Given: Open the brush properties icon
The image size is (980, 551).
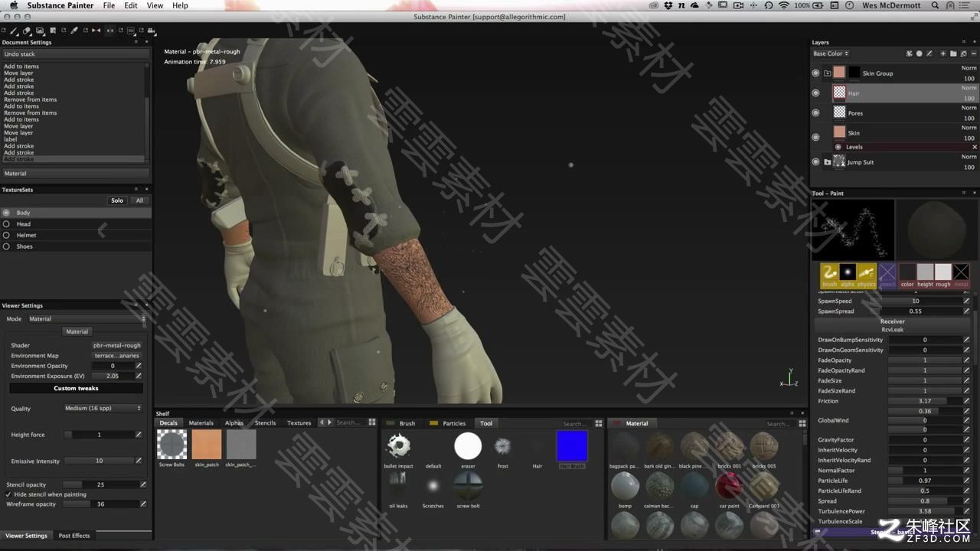Looking at the screenshot, I should pyautogui.click(x=829, y=275).
